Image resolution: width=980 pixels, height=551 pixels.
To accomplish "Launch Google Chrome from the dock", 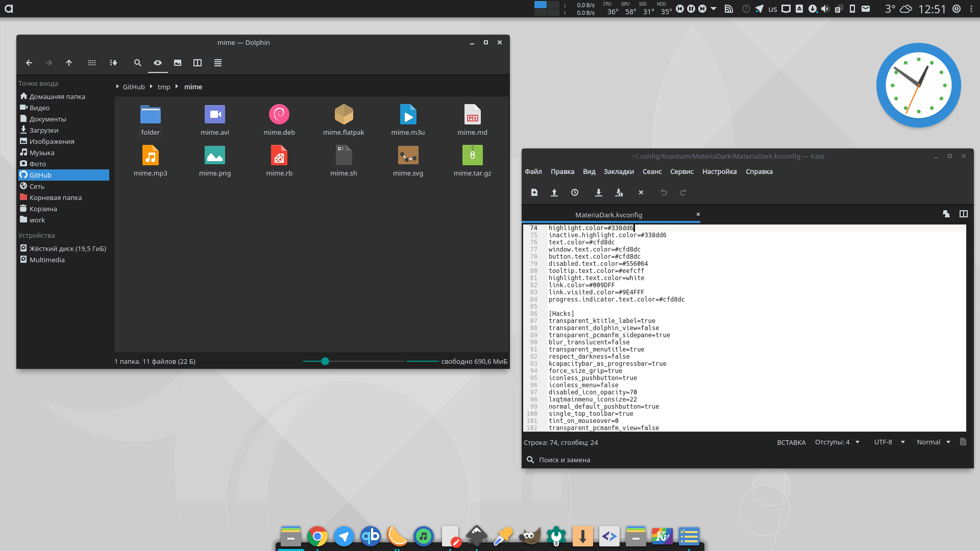I will [x=317, y=536].
